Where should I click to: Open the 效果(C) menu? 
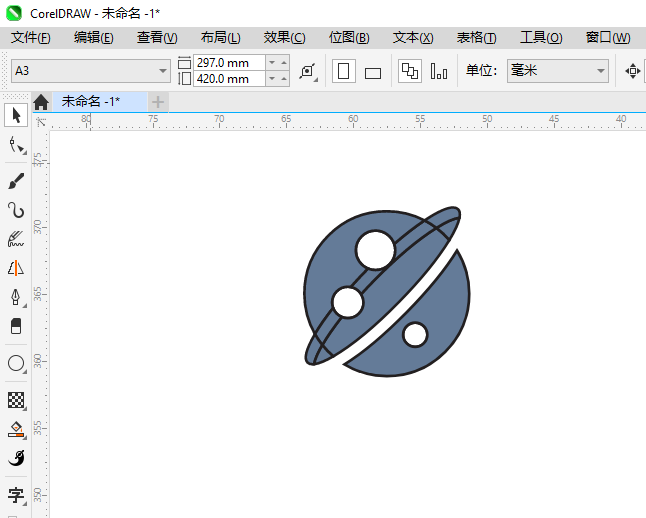[285, 38]
